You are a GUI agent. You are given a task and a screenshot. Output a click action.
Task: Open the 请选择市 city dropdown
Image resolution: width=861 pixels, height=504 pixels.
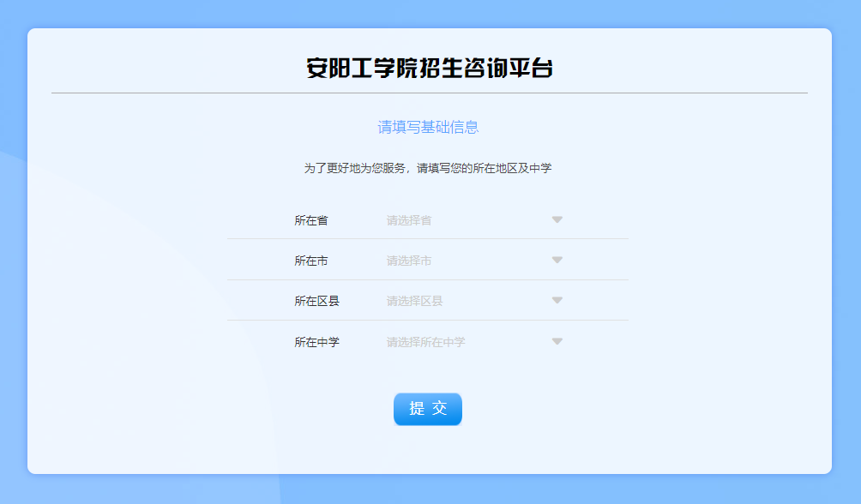(474, 261)
